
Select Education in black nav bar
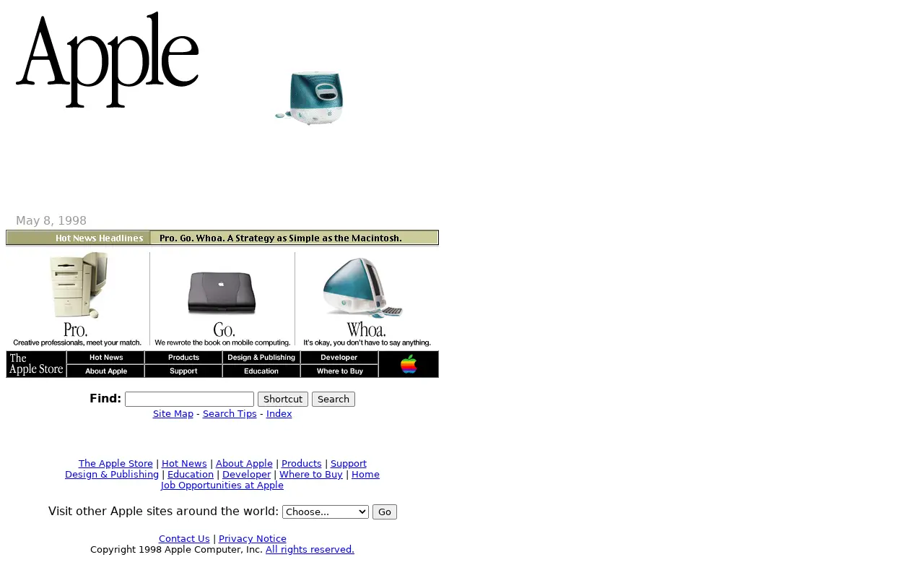coord(261,371)
